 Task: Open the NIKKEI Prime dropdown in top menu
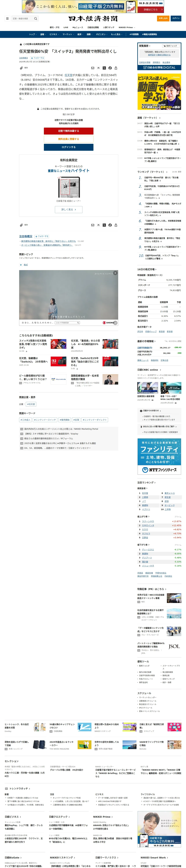[x=127, y=27]
